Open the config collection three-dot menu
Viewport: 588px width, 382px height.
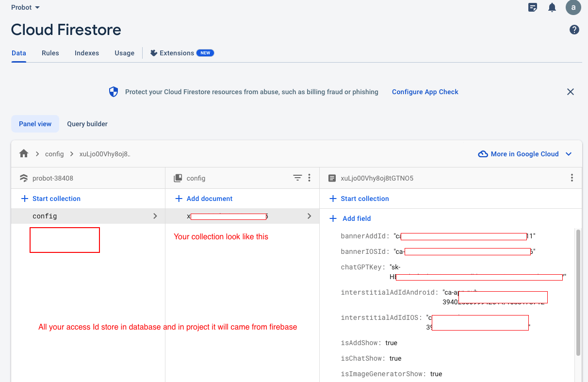point(310,178)
